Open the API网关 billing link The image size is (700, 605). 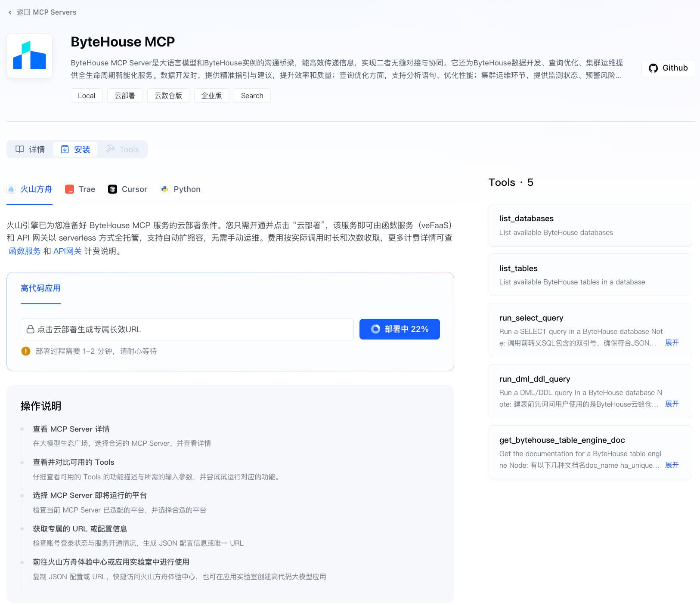[x=68, y=251]
